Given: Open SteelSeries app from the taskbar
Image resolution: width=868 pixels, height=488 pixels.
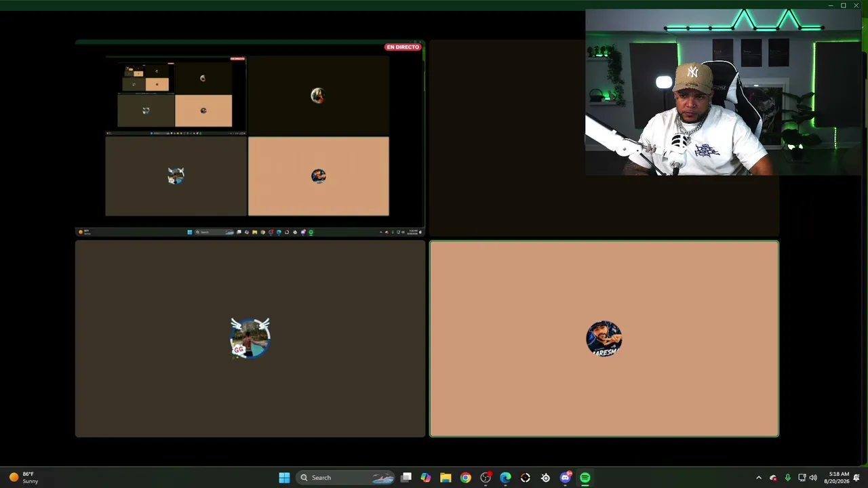Looking at the screenshot, I should pos(545,478).
